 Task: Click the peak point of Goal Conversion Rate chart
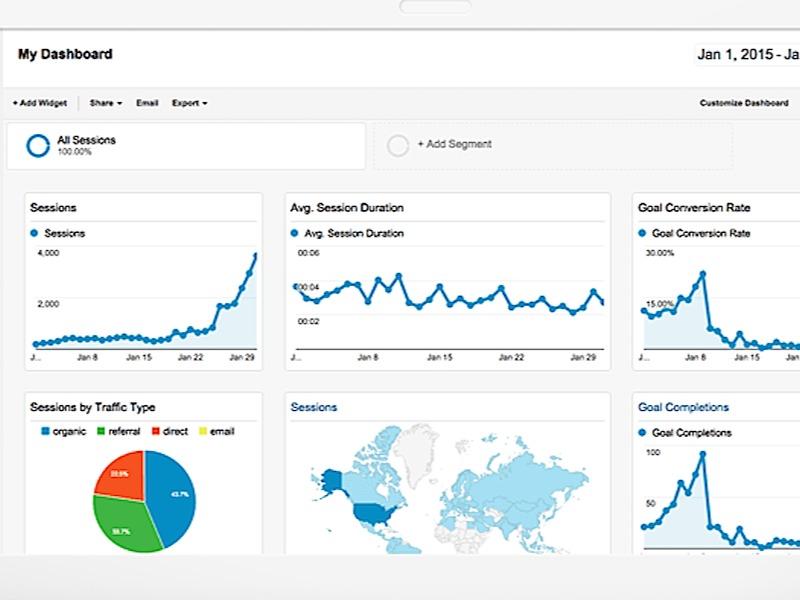coord(703,274)
